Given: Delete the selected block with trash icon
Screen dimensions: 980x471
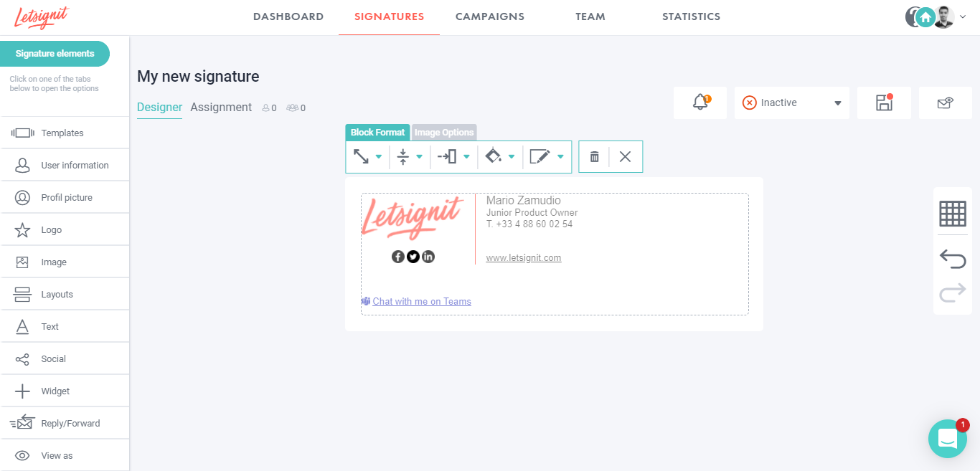Looking at the screenshot, I should (594, 156).
